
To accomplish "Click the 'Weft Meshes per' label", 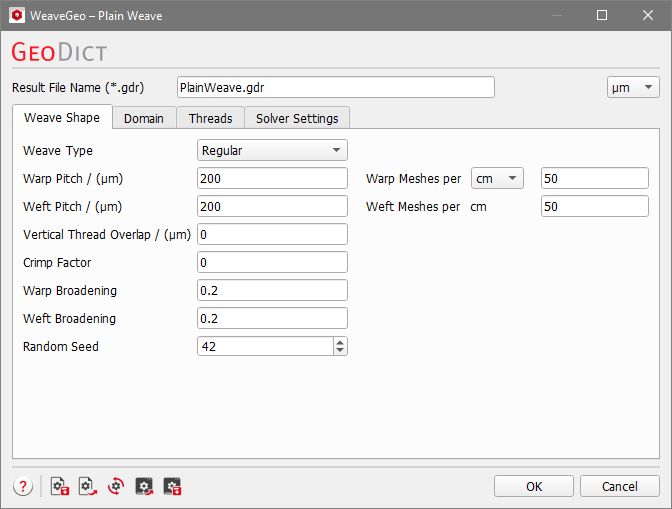I will tap(413, 207).
